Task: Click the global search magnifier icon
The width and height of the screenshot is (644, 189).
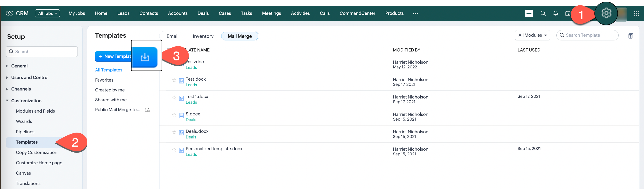Action: [x=543, y=14]
